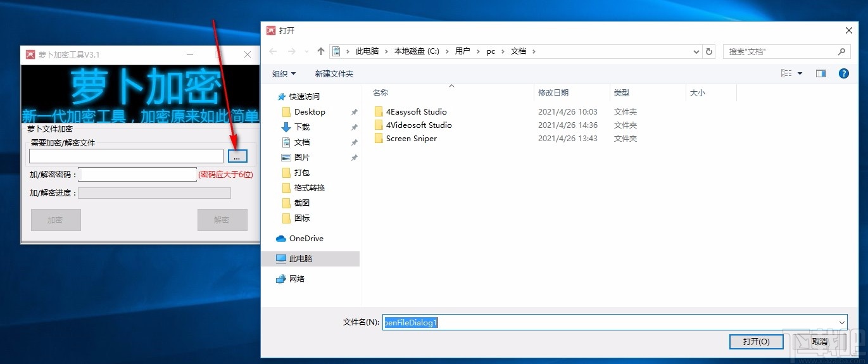Open 格式转换 folder in sidebar
Screen dimensions: 868x364
310,187
